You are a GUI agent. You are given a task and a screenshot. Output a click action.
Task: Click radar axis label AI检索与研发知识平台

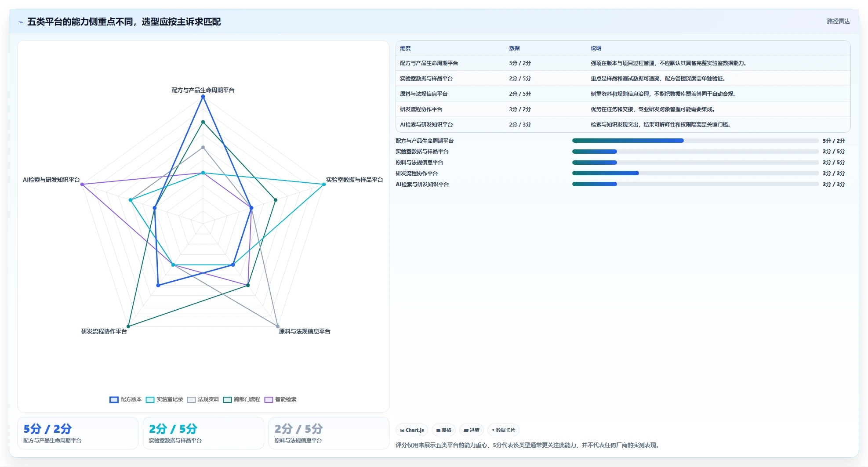(x=51, y=180)
